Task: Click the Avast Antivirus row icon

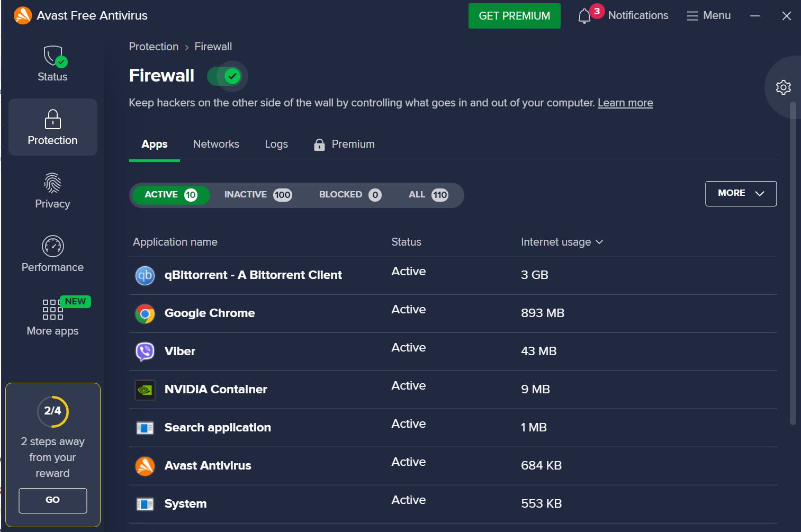Action: 145,466
